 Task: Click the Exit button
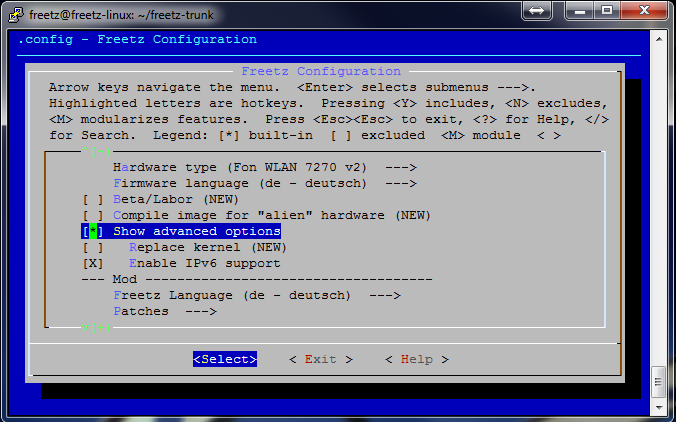coord(320,359)
